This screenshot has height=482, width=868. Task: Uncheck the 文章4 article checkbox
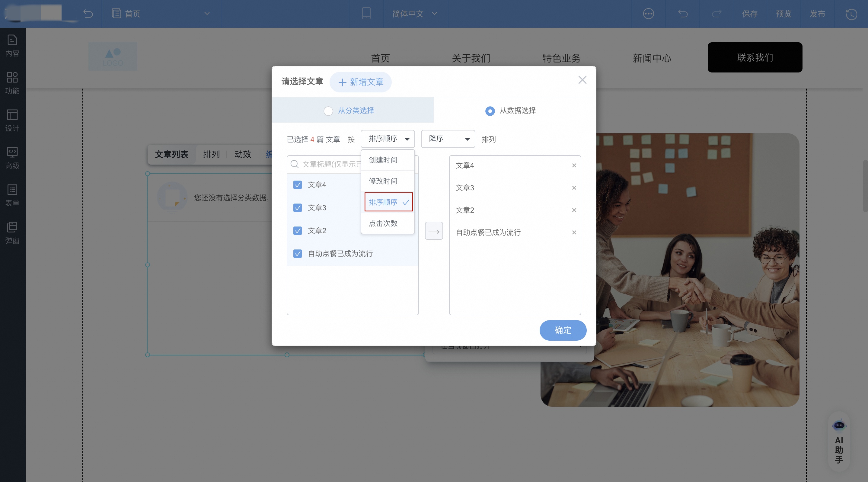tap(297, 185)
